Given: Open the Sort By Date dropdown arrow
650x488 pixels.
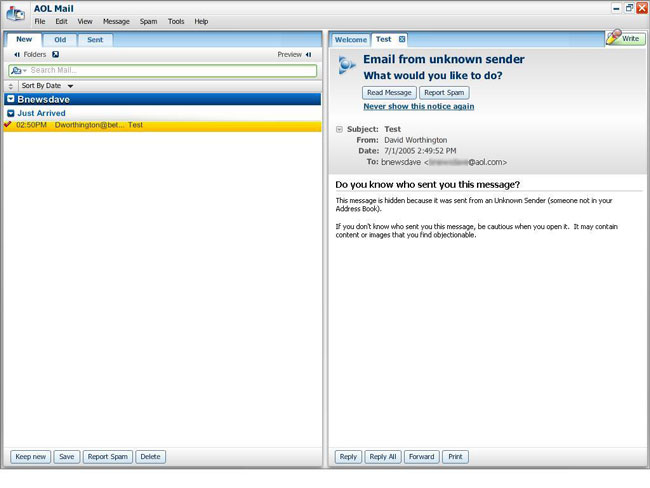Looking at the screenshot, I should (70, 86).
